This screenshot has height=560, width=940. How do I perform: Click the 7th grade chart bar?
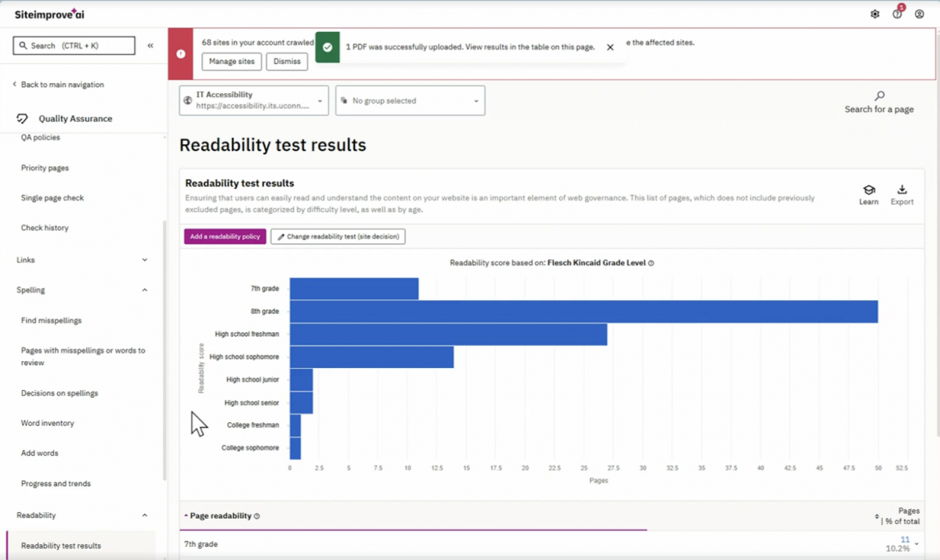[x=354, y=289]
